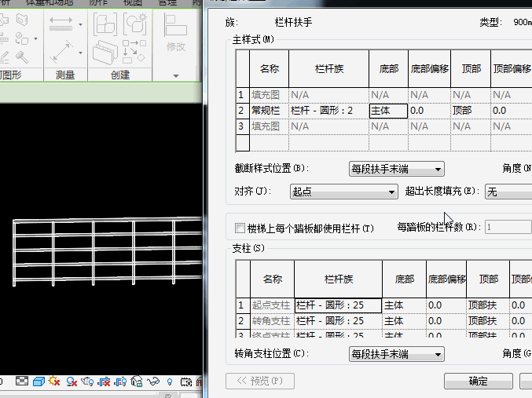Open the 转角支柱位置 dropdown
Viewport: 532px width, 398px height.
397,354
